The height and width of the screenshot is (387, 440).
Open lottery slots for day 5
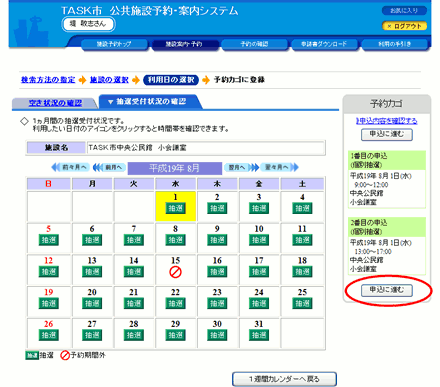coord(49,240)
